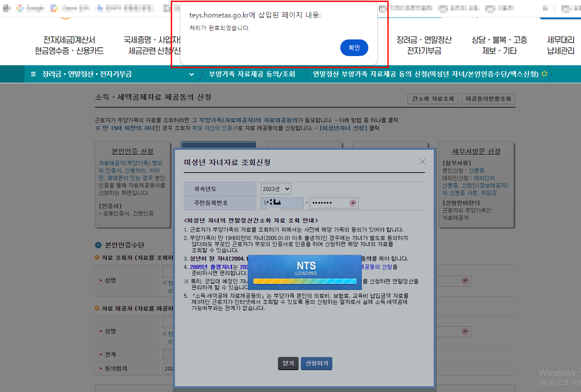581x392 pixels.
Task: Toggle the eye icon in 자료 조회자 row
Action: click(x=465, y=281)
